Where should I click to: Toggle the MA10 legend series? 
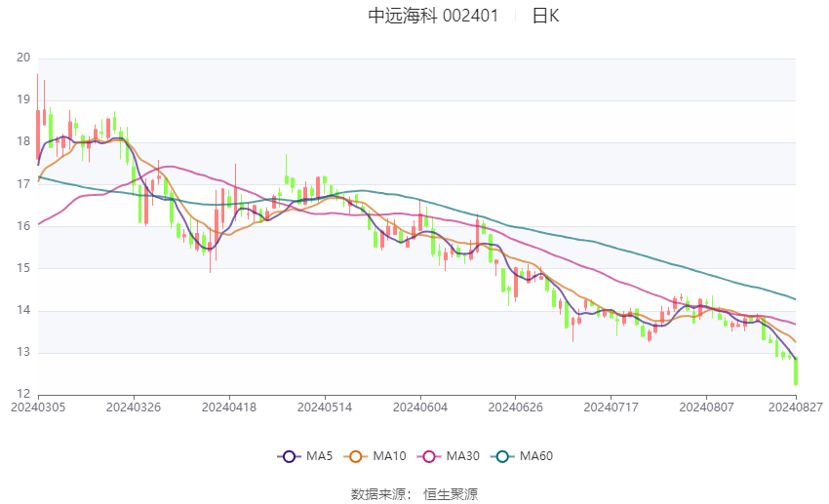375,456
